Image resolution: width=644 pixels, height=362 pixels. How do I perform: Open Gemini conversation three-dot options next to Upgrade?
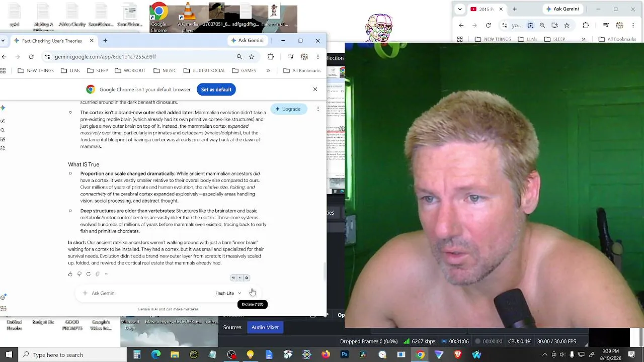(x=317, y=109)
